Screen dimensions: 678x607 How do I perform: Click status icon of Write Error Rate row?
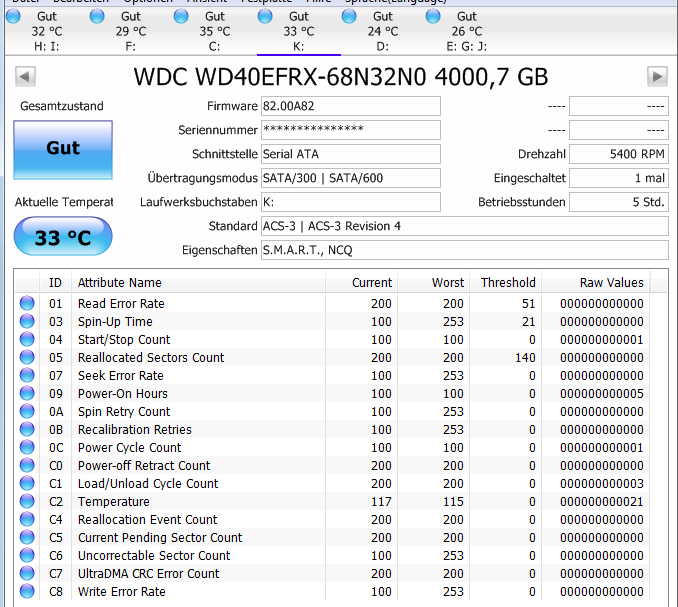point(27,591)
